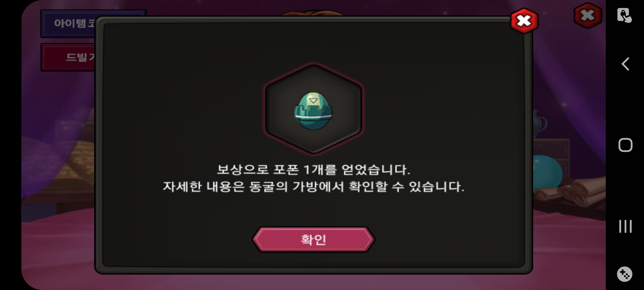
Task: Open the game tools controller icon
Action: [625, 274]
